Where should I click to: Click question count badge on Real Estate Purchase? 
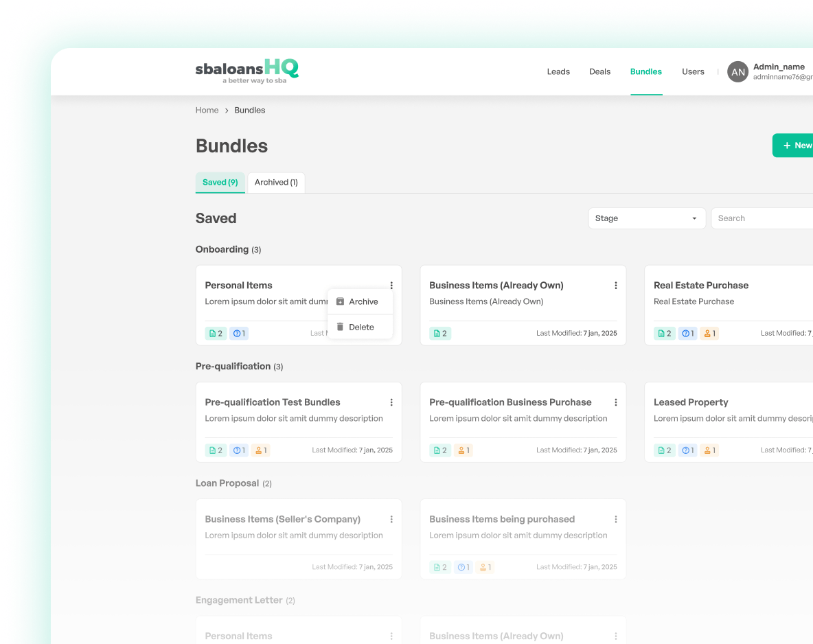click(687, 334)
